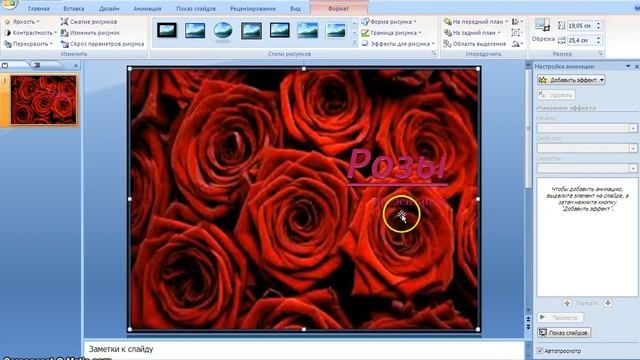Click the Добавить эффект button
640x360 pixels.
[571, 80]
